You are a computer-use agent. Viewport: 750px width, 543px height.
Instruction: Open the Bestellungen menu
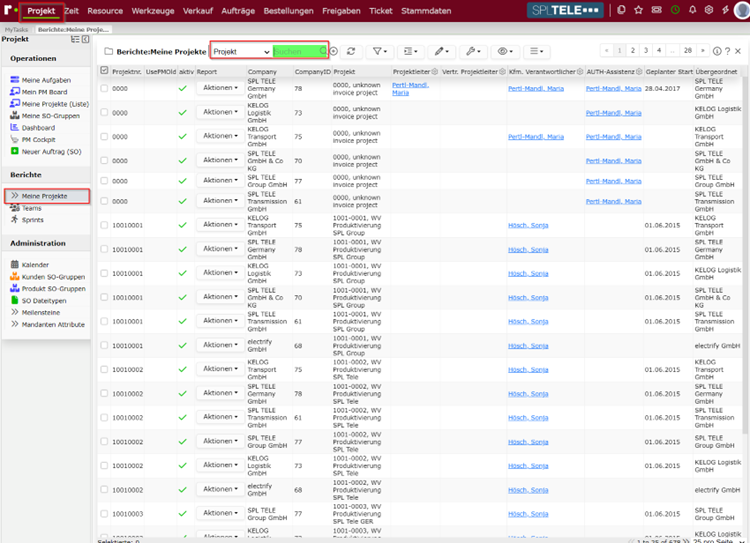point(288,11)
